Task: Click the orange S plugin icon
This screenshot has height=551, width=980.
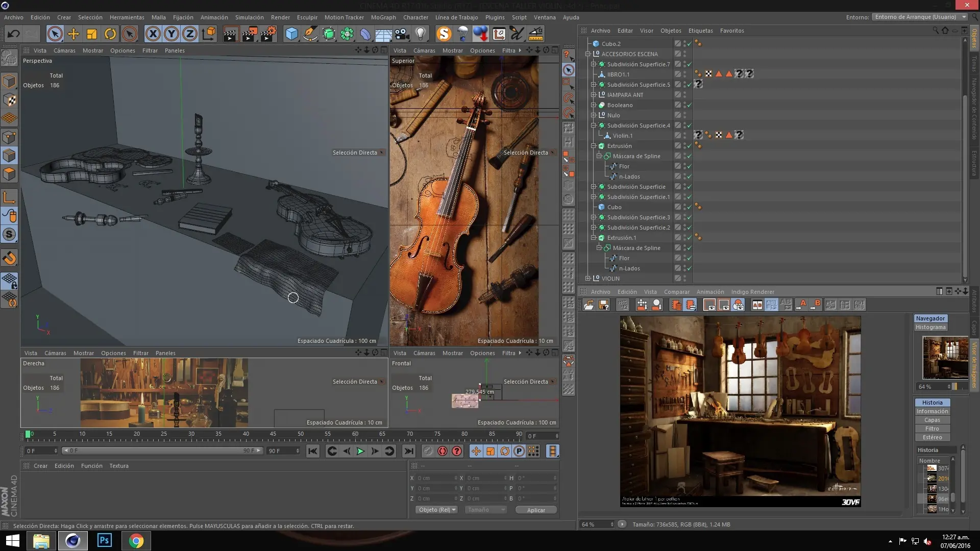Action: [x=444, y=34]
